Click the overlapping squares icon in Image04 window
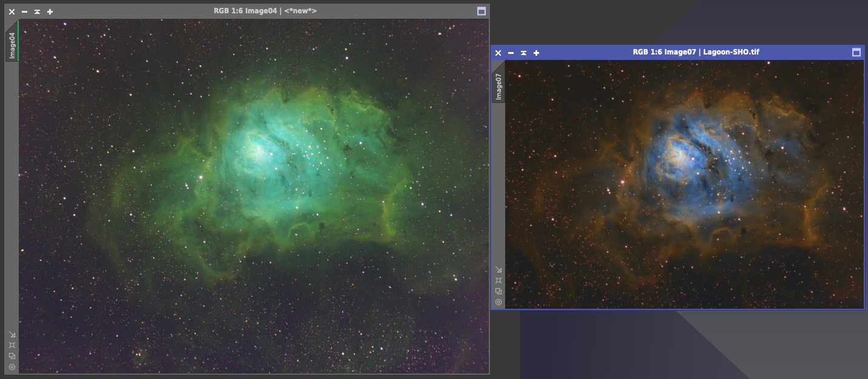The width and height of the screenshot is (868, 379). point(12,356)
